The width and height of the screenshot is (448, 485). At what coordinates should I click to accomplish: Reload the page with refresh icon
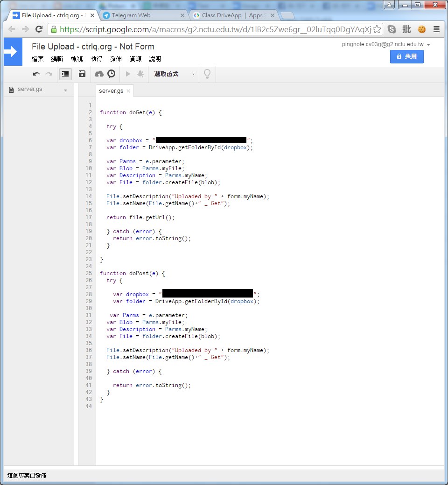[x=39, y=29]
